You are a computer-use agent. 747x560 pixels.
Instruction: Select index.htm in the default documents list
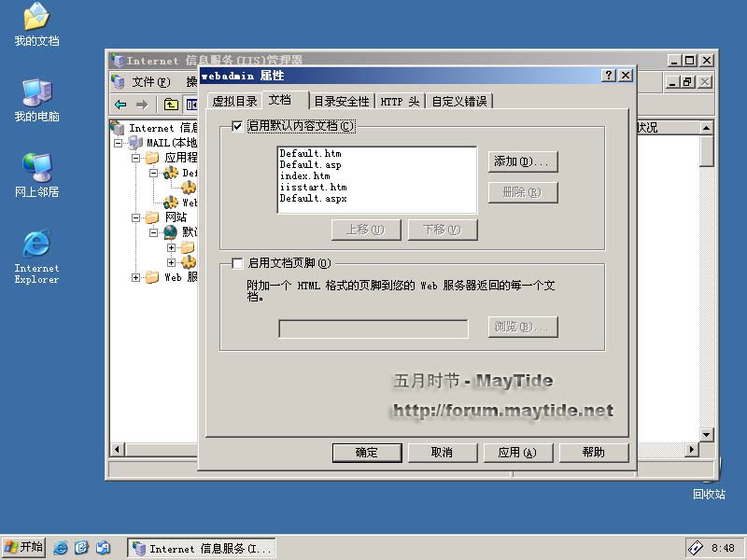click(304, 175)
